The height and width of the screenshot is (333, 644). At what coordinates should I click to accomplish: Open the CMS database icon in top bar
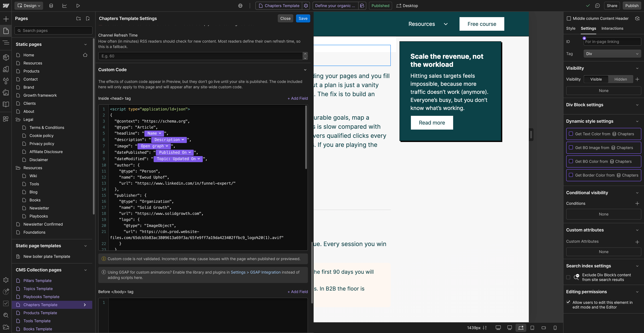tap(51, 6)
